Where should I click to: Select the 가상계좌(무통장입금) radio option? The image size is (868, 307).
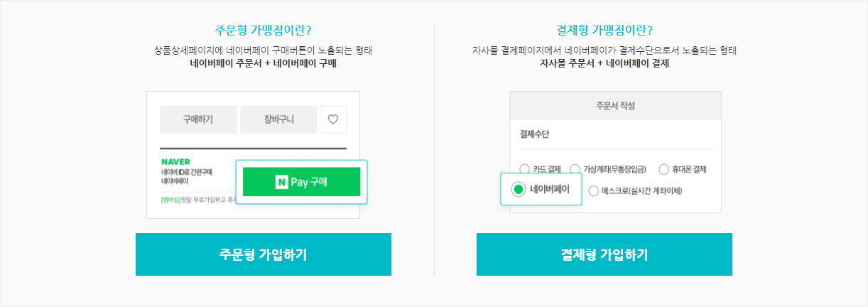(575, 169)
